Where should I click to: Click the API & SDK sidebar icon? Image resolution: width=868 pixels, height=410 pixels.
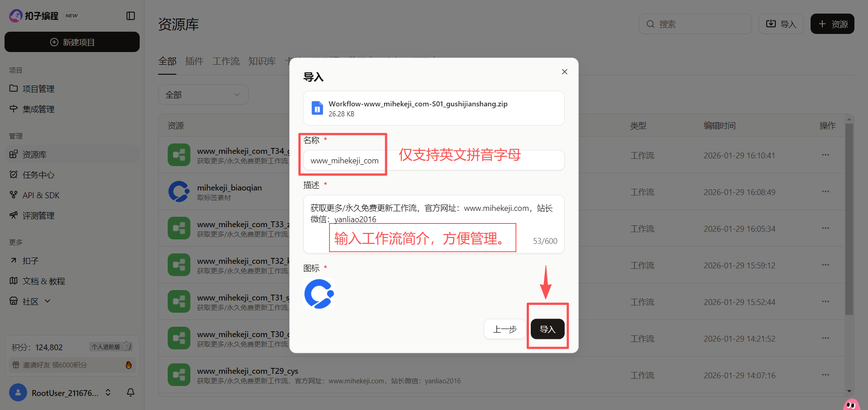14,195
